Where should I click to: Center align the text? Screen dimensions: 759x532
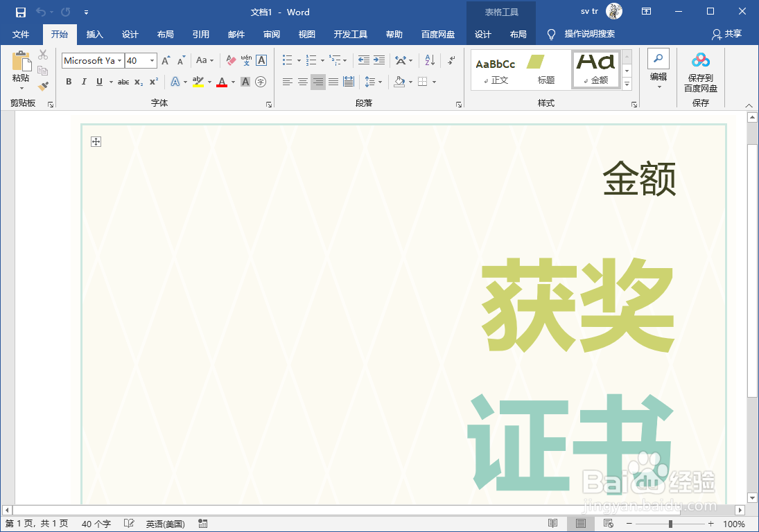click(x=302, y=82)
